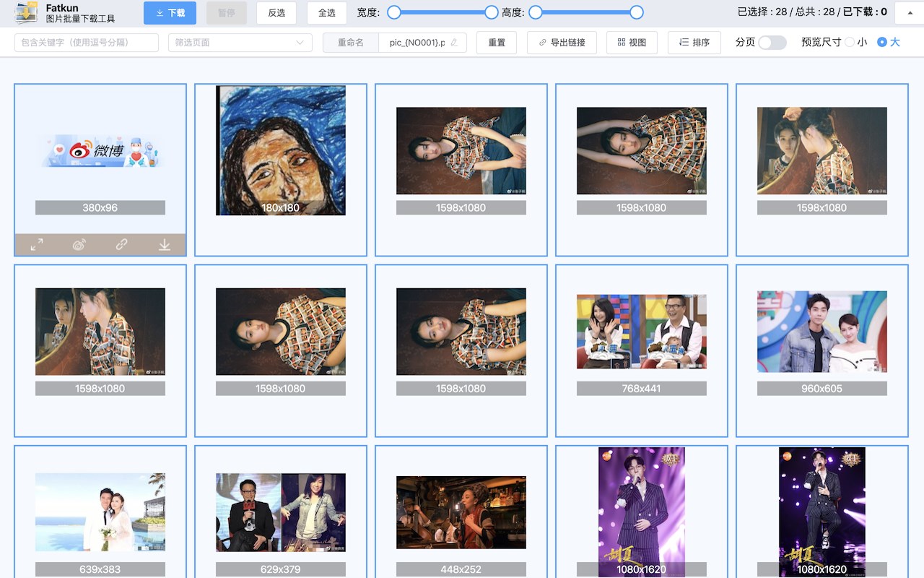Select the Weibo banner 380x96 thumbnail
This screenshot has height=578, width=924.
click(100, 151)
